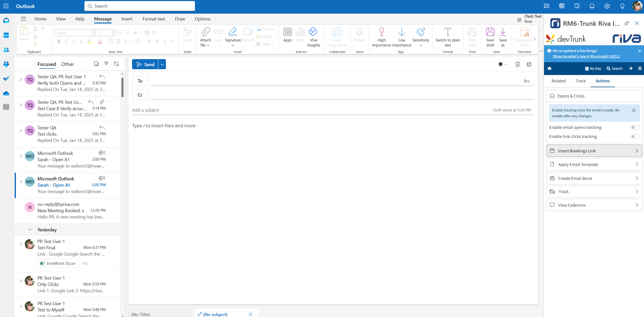This screenshot has height=317, width=644.
Task: Open OneDrive from the left app rail
Action: coord(6,93)
